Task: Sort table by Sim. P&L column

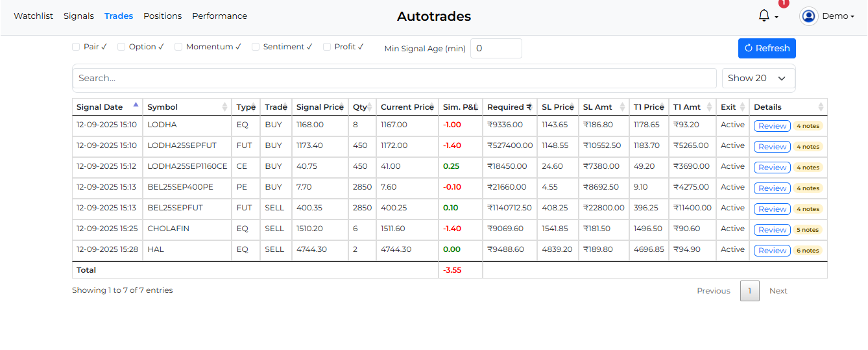Action: click(461, 107)
